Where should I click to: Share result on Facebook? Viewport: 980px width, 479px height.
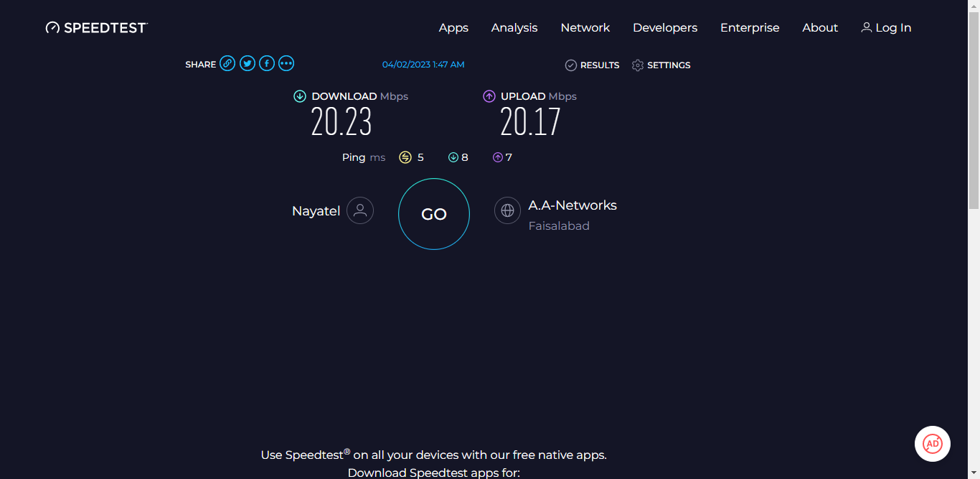coord(267,63)
